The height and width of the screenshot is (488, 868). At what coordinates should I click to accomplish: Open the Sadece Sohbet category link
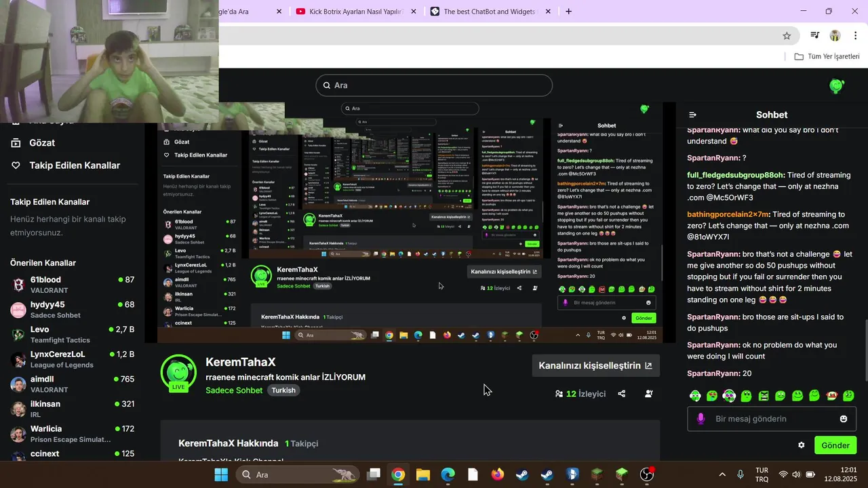pos(234,390)
